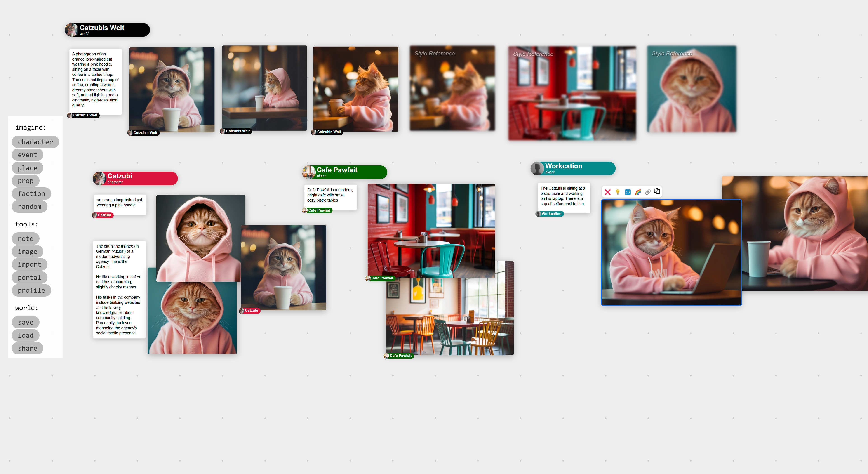
Task: Click "save" in the world section
Action: pos(25,322)
